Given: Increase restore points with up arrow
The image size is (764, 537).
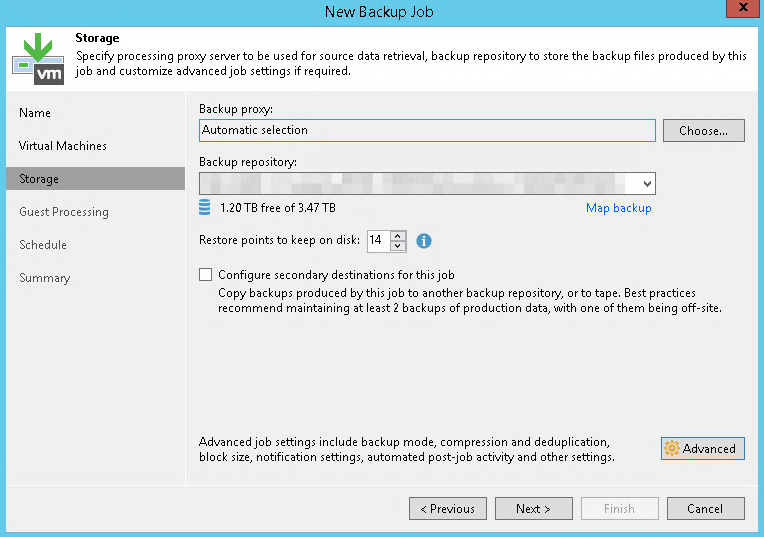Looking at the screenshot, I should tap(398, 235).
